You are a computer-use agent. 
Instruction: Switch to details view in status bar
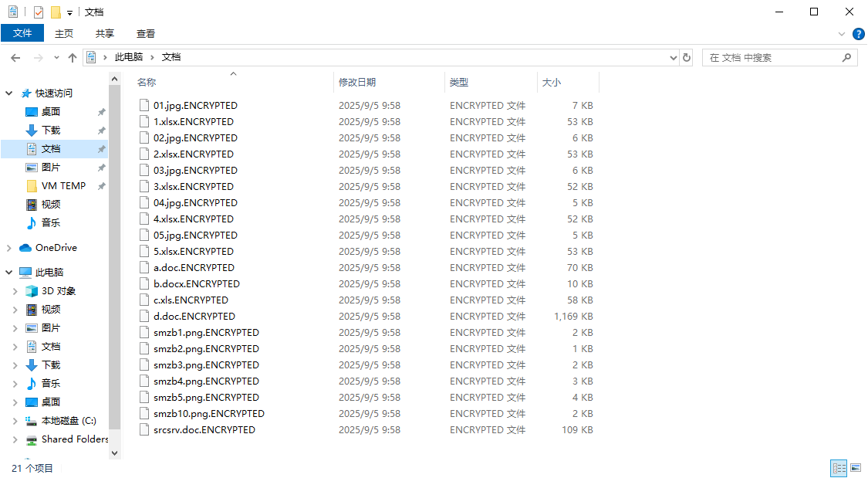839,468
